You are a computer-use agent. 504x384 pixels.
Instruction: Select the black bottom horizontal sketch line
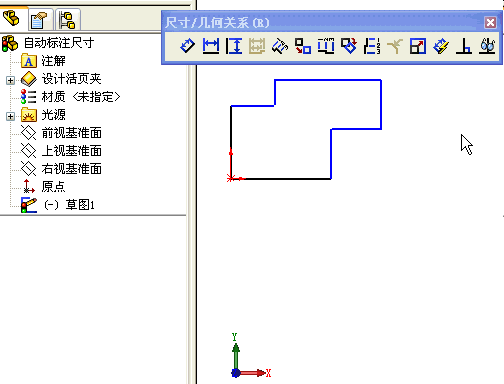point(287,179)
